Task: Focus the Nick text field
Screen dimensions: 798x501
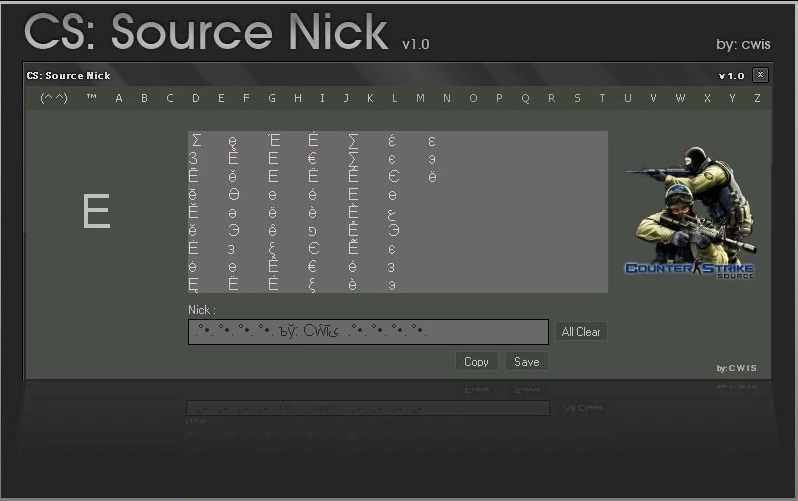Action: coord(368,332)
